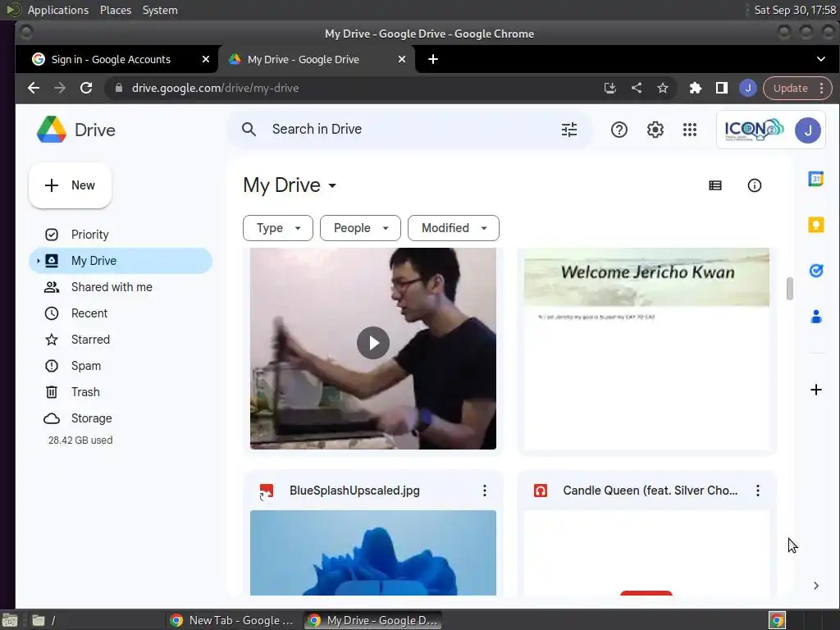Screen dimensions: 840x630
Task: Open the Google account avatar J in Drive
Action: 807,130
